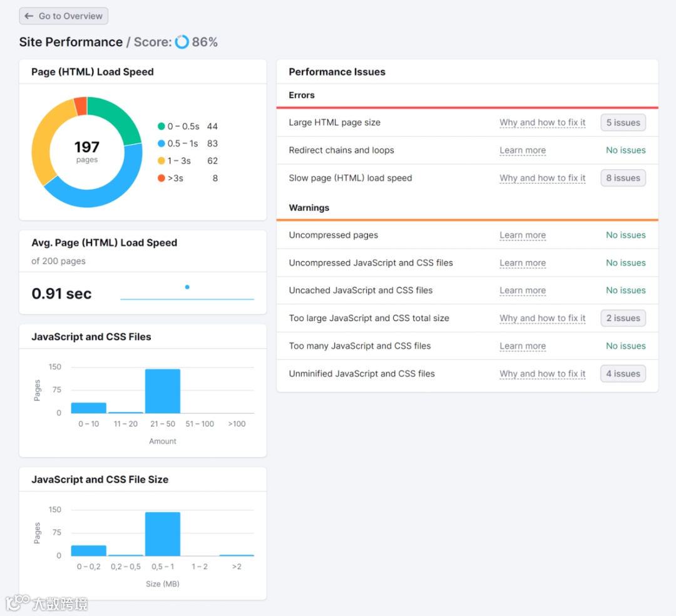Click Learn more for Uncompressed pages
The width and height of the screenshot is (676, 616).
pyautogui.click(x=523, y=235)
